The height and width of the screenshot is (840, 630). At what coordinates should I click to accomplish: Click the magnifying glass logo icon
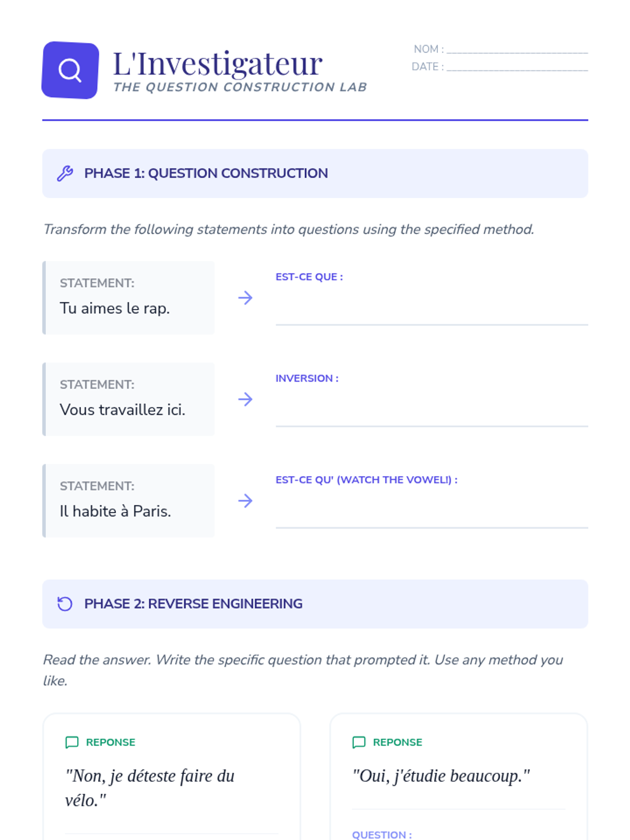70,70
